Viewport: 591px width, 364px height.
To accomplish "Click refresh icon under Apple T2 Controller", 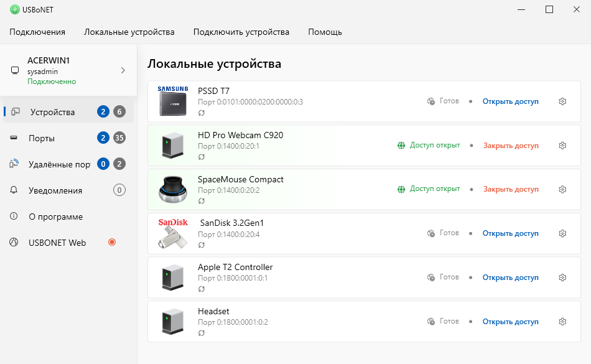I will click(202, 289).
